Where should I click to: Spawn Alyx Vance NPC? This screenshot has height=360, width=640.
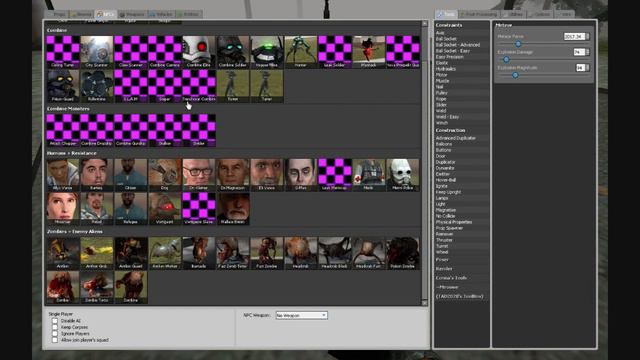63,175
